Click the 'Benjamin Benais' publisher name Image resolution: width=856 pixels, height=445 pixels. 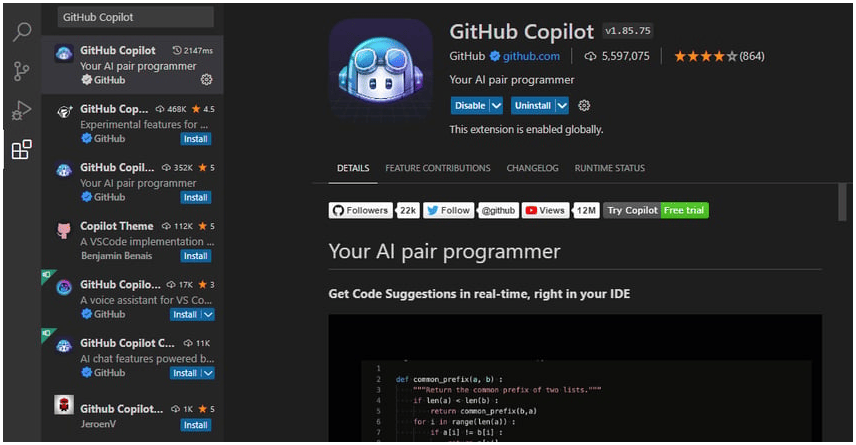[117, 256]
